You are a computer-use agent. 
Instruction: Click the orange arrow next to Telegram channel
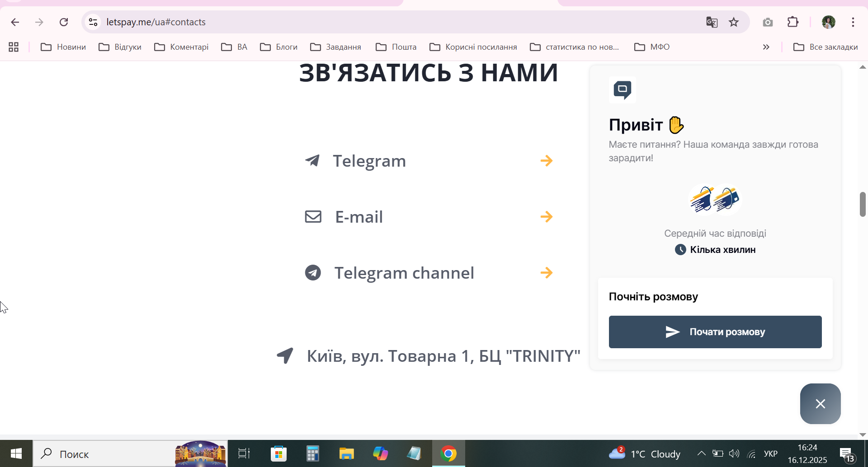point(547,273)
